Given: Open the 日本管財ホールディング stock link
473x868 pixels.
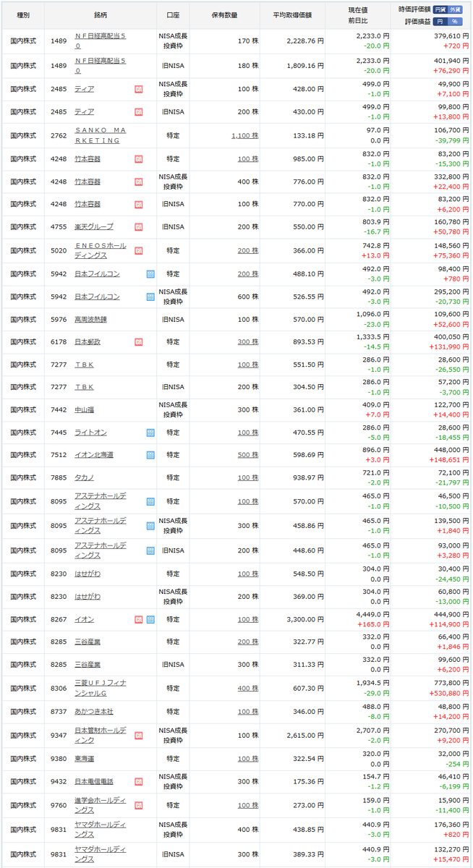Looking at the screenshot, I should [101, 735].
